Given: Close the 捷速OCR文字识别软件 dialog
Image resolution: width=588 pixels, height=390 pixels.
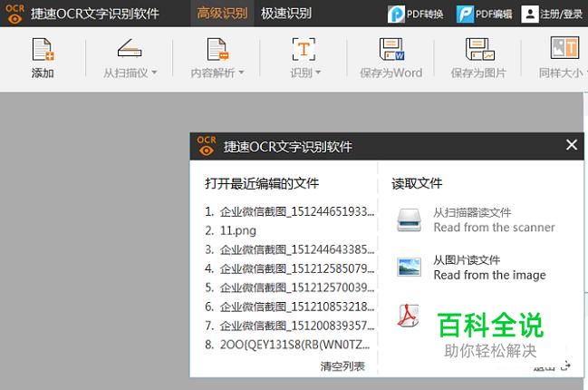Looking at the screenshot, I should coord(572,144).
